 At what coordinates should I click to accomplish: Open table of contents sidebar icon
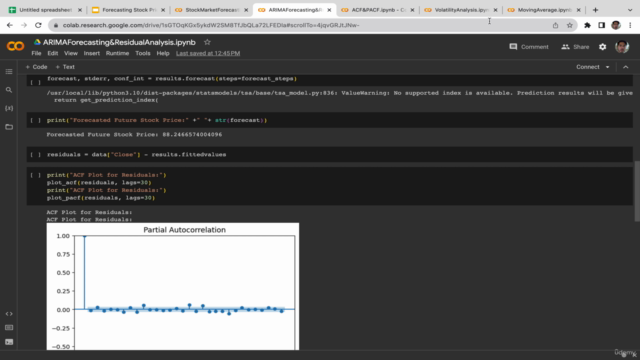click(9, 71)
